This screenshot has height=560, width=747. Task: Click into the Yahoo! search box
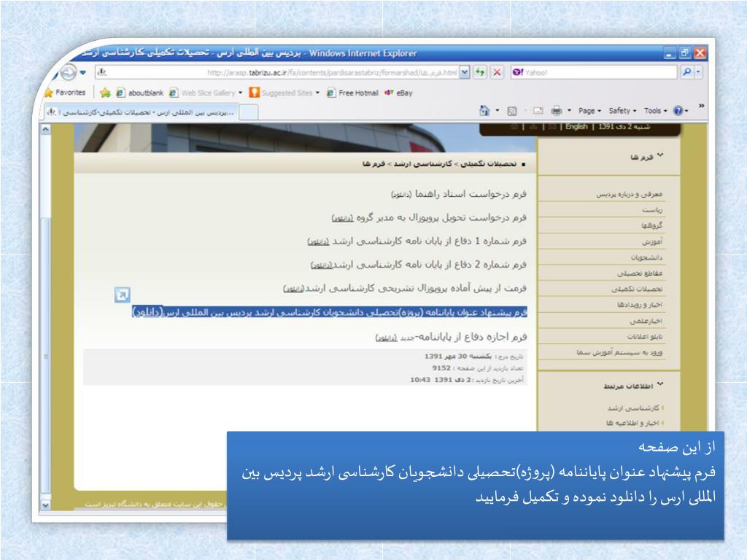[x=593, y=72]
